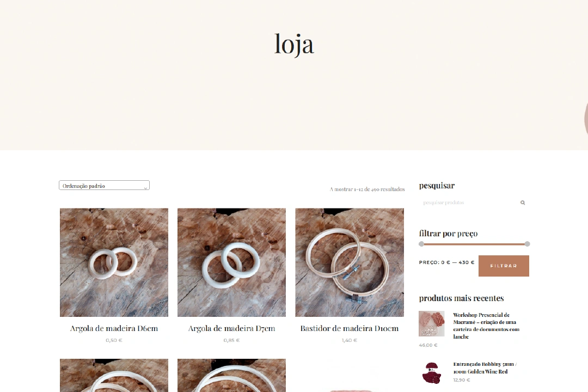Open the second-row first product image

114,375
